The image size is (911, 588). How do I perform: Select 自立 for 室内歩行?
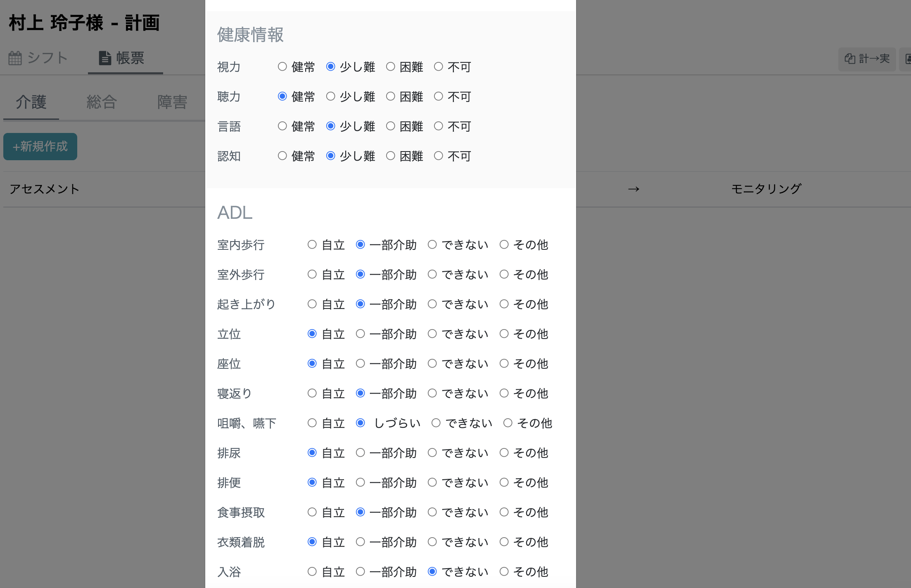point(312,244)
